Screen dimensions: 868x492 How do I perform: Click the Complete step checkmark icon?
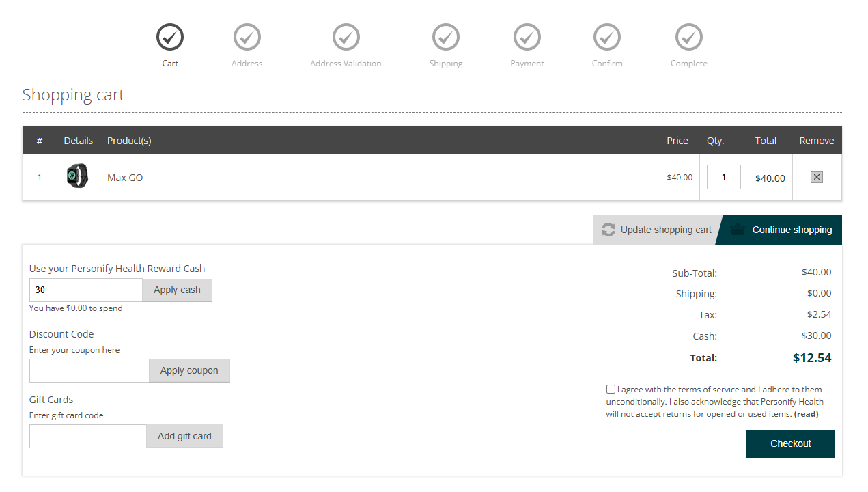coord(689,37)
